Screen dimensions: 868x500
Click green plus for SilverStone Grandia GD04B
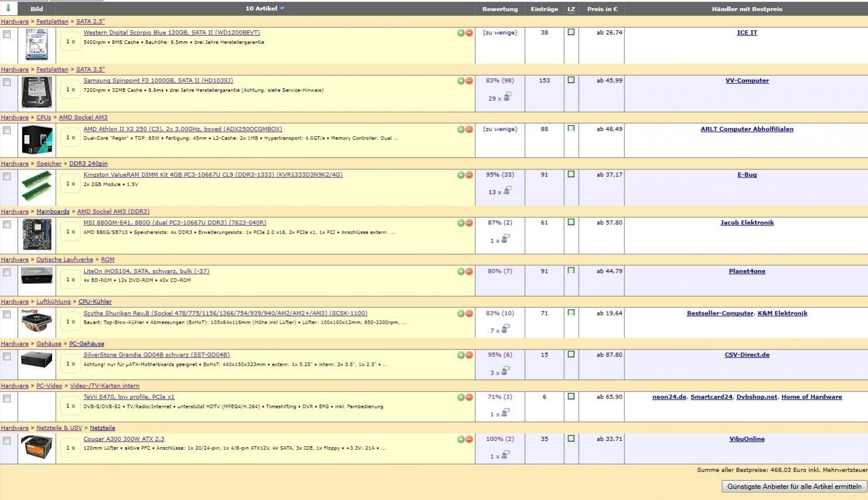tap(461, 355)
